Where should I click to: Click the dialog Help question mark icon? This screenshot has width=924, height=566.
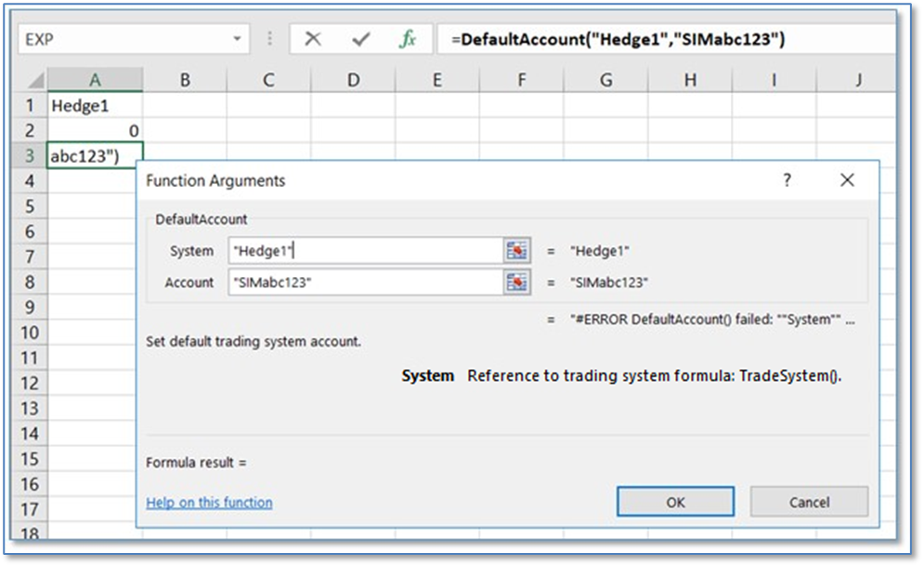(x=787, y=181)
